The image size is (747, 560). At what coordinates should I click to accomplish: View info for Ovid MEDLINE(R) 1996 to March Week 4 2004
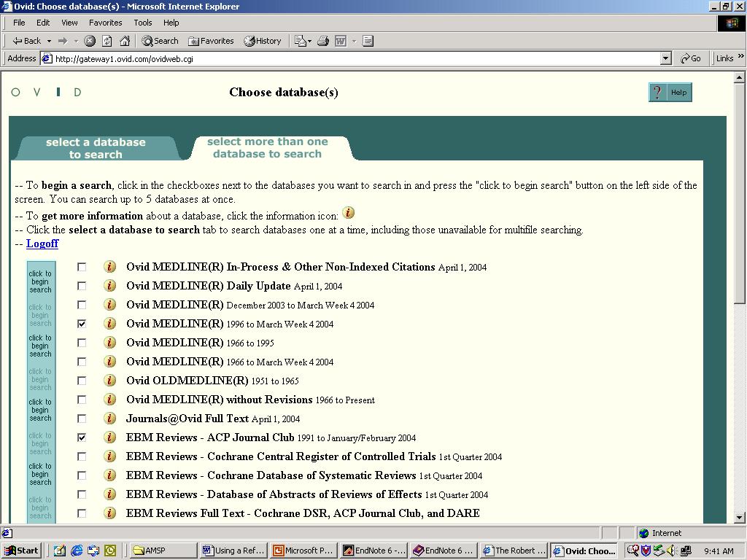109,324
